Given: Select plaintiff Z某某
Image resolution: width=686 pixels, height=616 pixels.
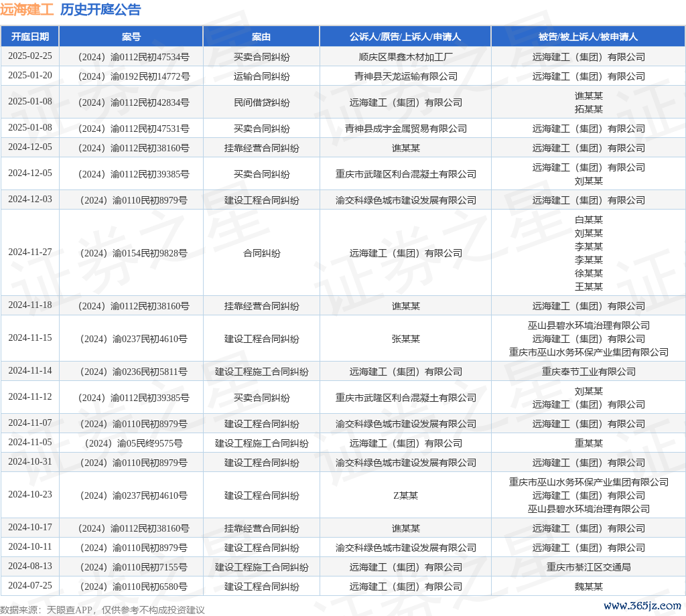Looking at the screenshot, I should point(405,495).
